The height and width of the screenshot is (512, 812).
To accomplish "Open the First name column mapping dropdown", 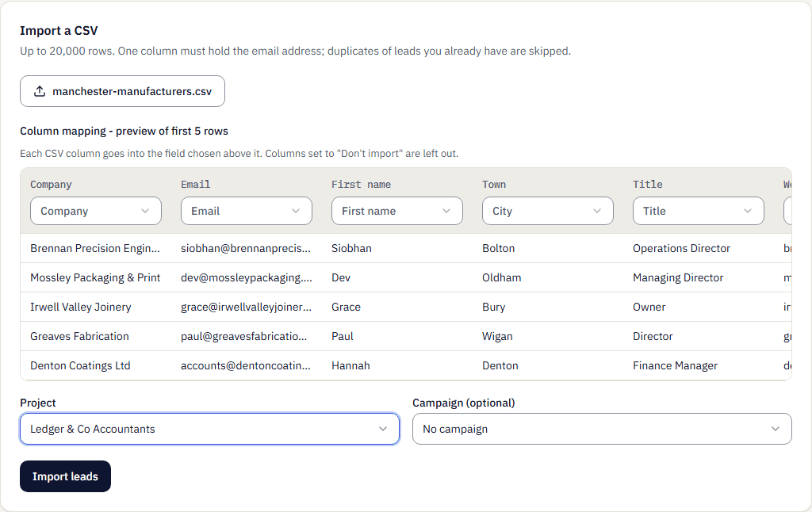I will [397, 211].
